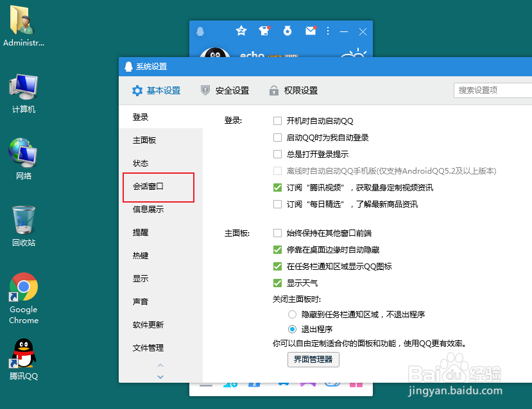This screenshot has width=532, height=409.
Task: Uncheck 订阅“腾讯视频” checkbox
Action: pos(277,187)
